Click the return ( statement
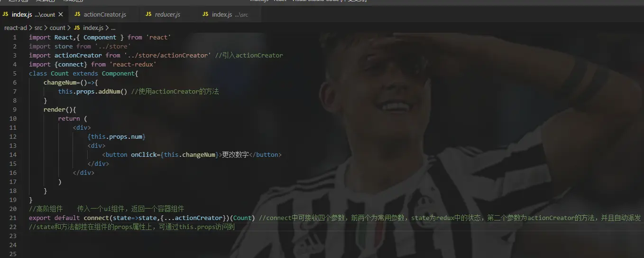 click(x=73, y=119)
